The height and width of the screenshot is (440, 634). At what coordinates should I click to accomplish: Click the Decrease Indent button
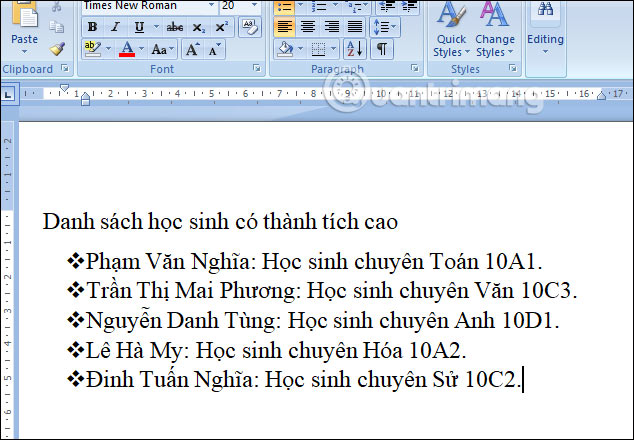click(388, 6)
